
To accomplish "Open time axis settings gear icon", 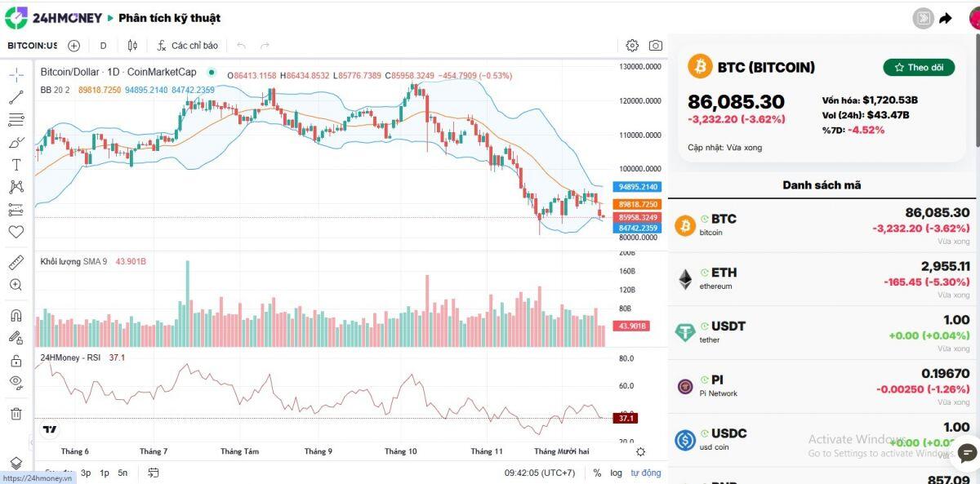I will [x=640, y=452].
